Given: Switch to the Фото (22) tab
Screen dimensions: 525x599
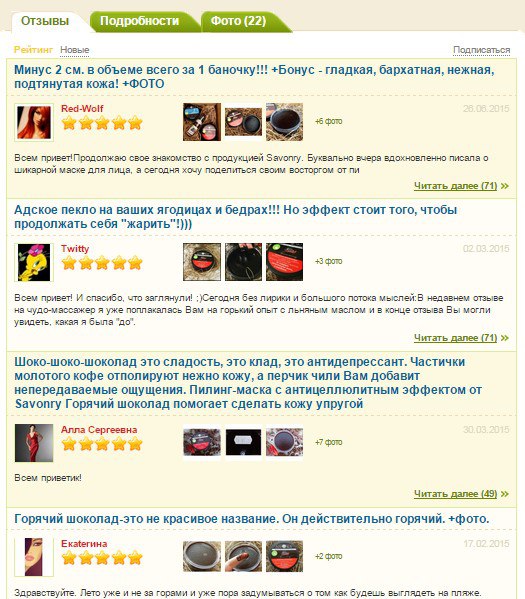Looking at the screenshot, I should coord(238,21).
